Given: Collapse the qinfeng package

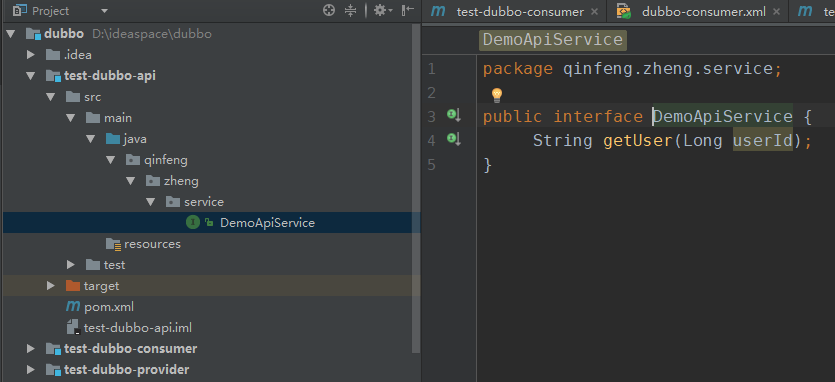Looking at the screenshot, I should [111, 160].
